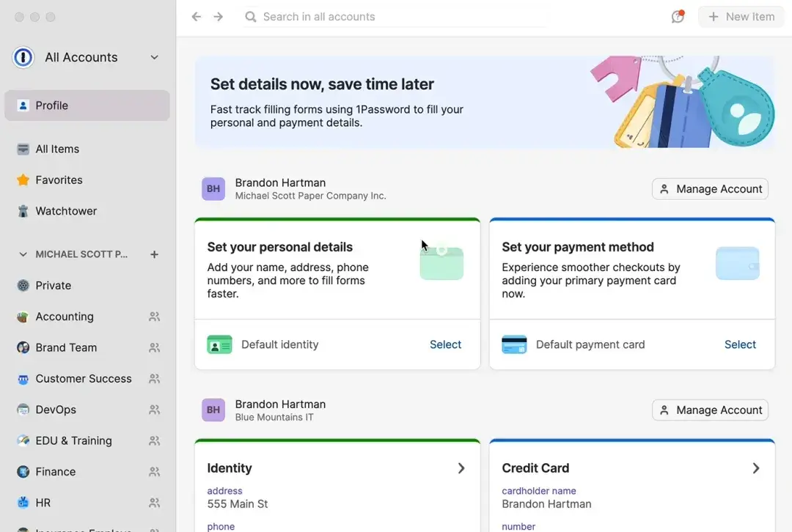Go forward with the right arrow
Viewport: 792px width, 532px height.
pyautogui.click(x=219, y=17)
